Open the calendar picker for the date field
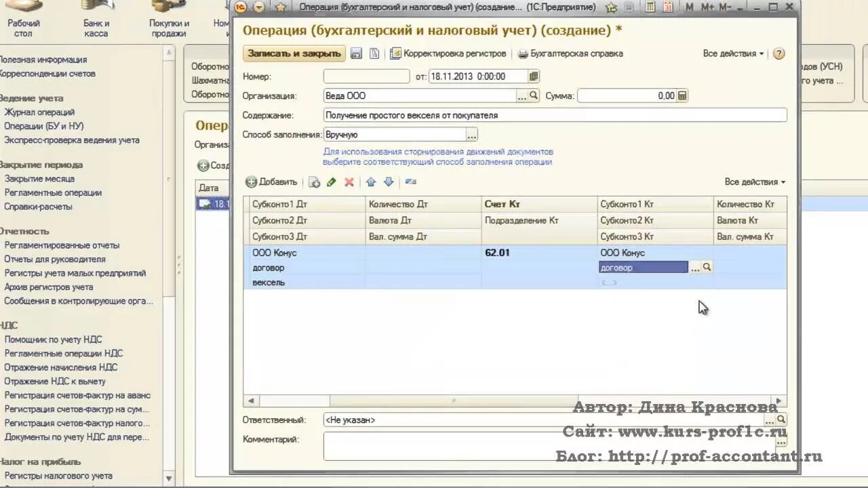868x488 pixels. pos(534,77)
